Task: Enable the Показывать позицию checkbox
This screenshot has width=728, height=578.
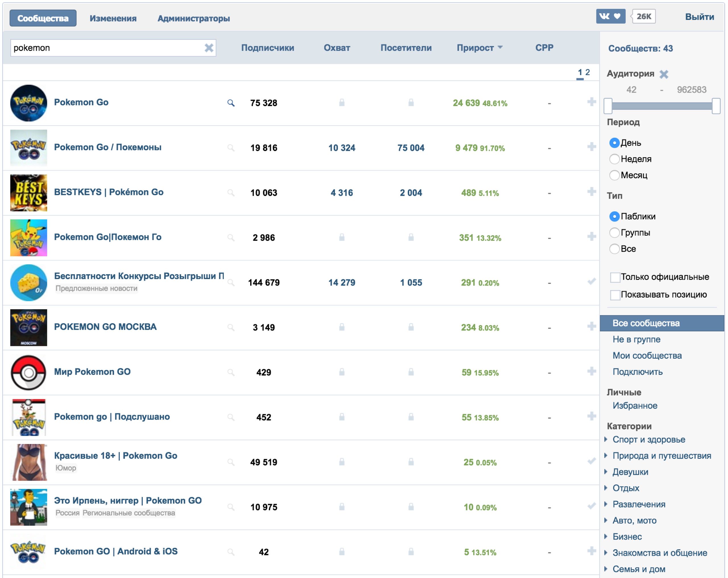Action: click(615, 295)
